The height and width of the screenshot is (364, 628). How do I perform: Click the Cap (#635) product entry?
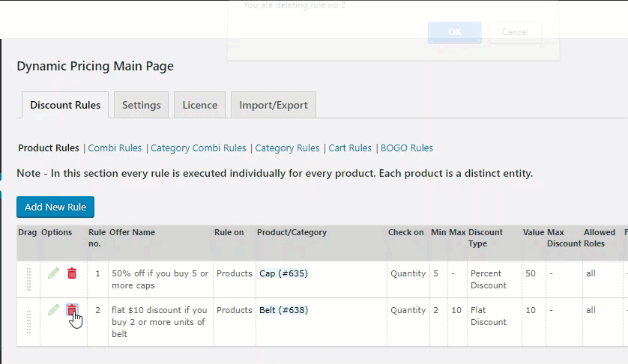pyautogui.click(x=283, y=273)
